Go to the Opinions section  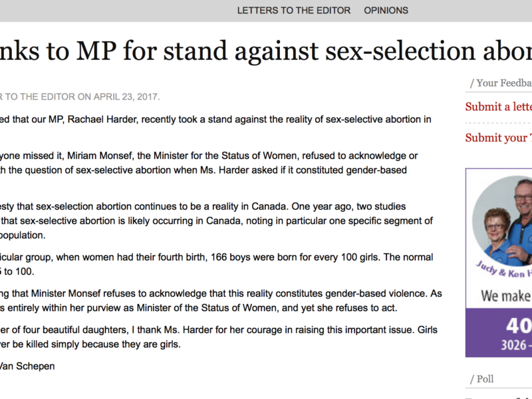tap(386, 10)
